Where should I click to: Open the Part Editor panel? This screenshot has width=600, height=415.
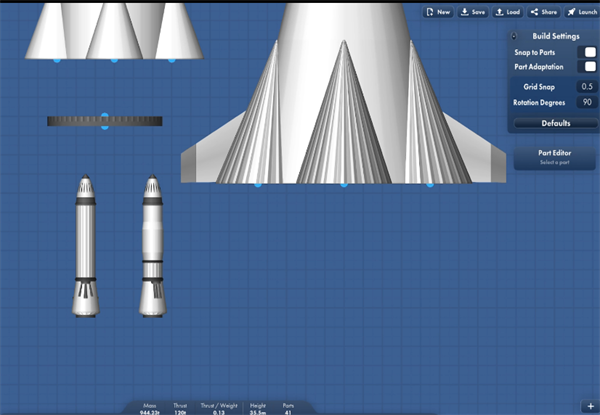click(555, 157)
